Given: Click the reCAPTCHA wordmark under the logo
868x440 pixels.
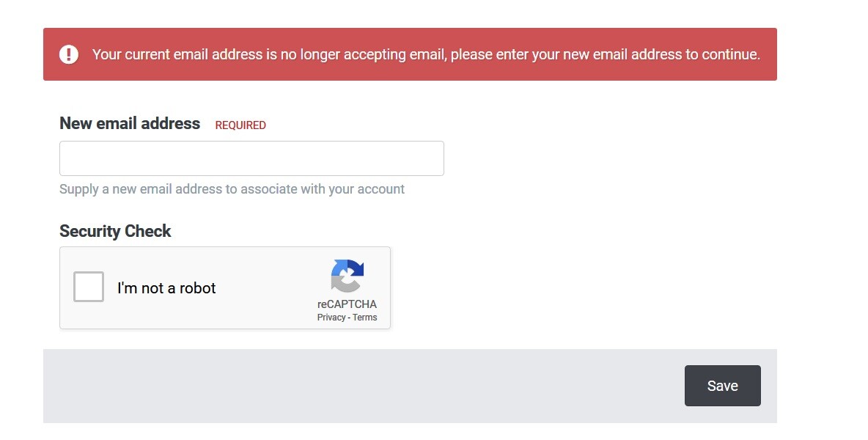Looking at the screenshot, I should tap(347, 304).
